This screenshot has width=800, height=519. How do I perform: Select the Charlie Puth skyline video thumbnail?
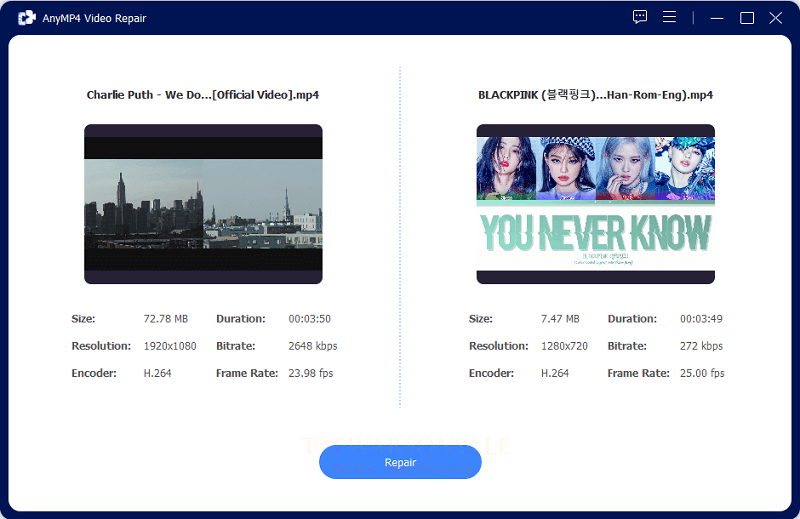(x=203, y=204)
